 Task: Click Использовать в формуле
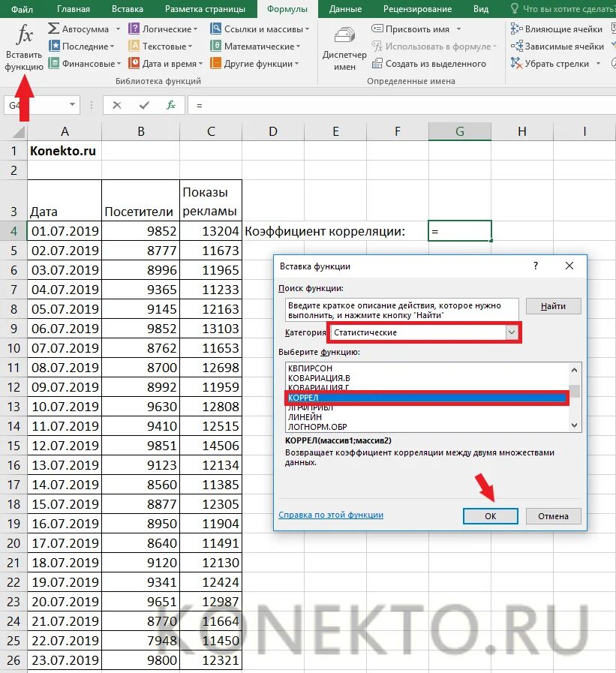pyautogui.click(x=434, y=46)
